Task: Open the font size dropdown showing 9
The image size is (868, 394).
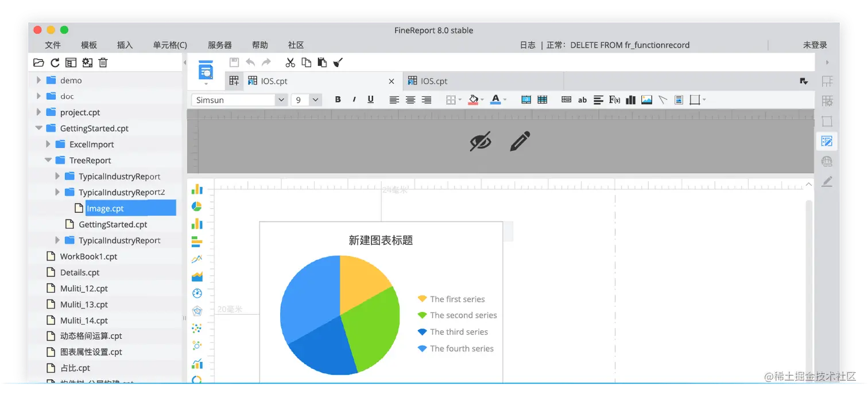Action: click(315, 99)
